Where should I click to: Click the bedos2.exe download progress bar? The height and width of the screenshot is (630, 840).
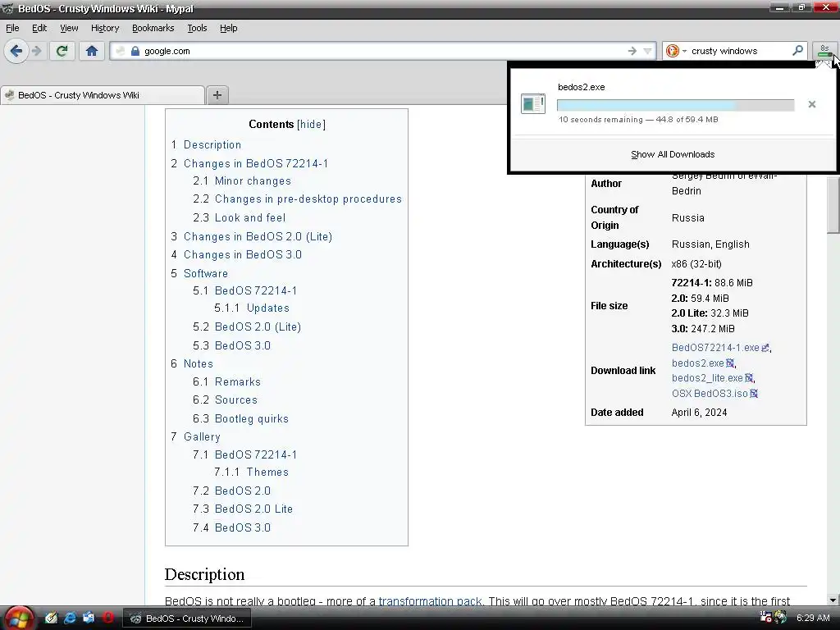click(x=675, y=105)
